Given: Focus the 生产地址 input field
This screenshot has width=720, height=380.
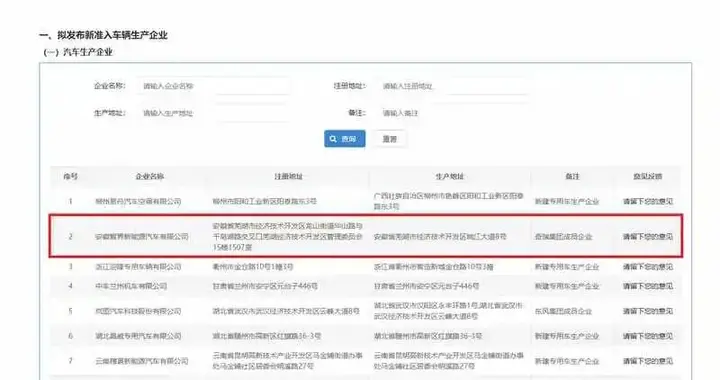Looking at the screenshot, I should (x=214, y=113).
